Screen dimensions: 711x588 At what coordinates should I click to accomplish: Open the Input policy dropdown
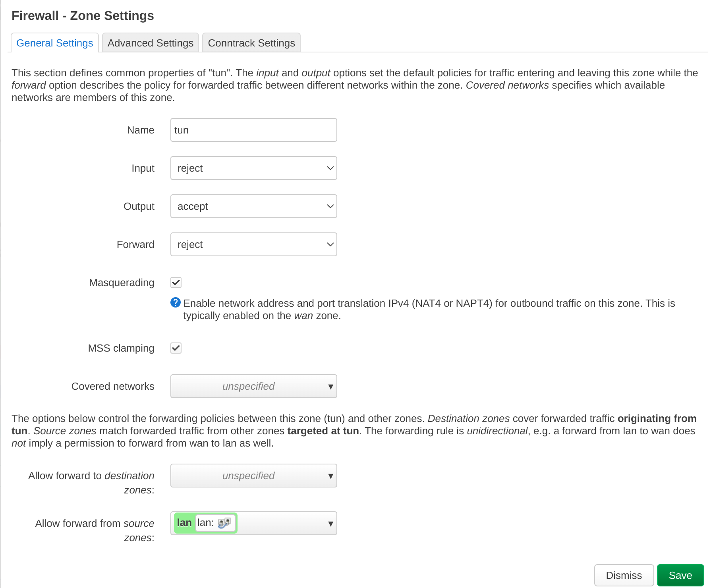coord(253,168)
